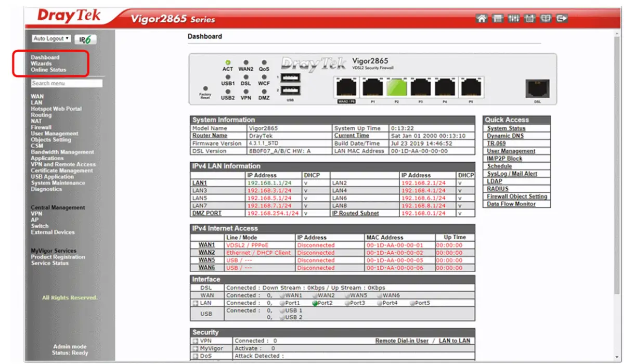The height and width of the screenshot is (364, 635).
Task: Log out using the exit arrow icon
Action: click(561, 19)
